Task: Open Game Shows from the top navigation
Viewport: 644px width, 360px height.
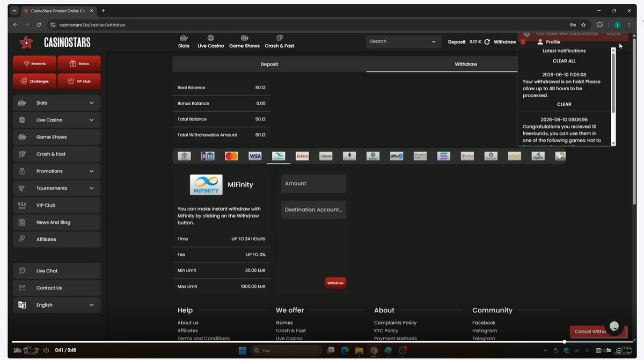Action: pyautogui.click(x=244, y=41)
